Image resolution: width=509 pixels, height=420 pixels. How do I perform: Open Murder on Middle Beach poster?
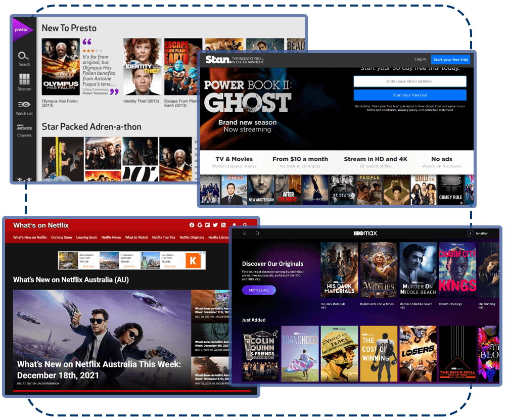(418, 270)
